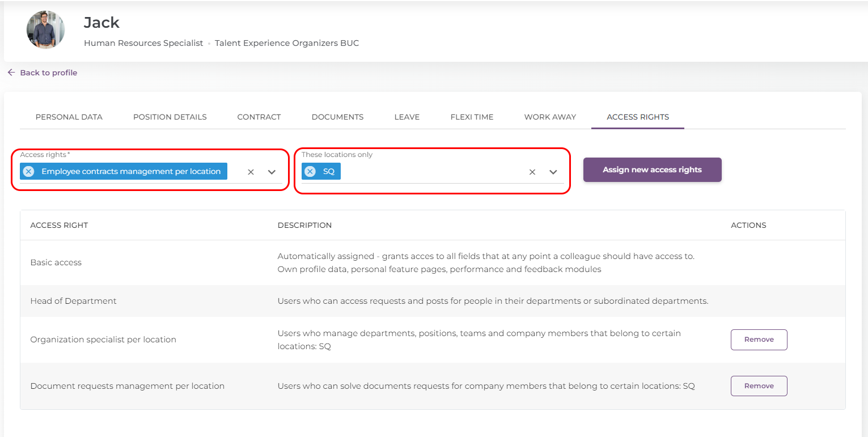View the Work Away tab

(550, 117)
